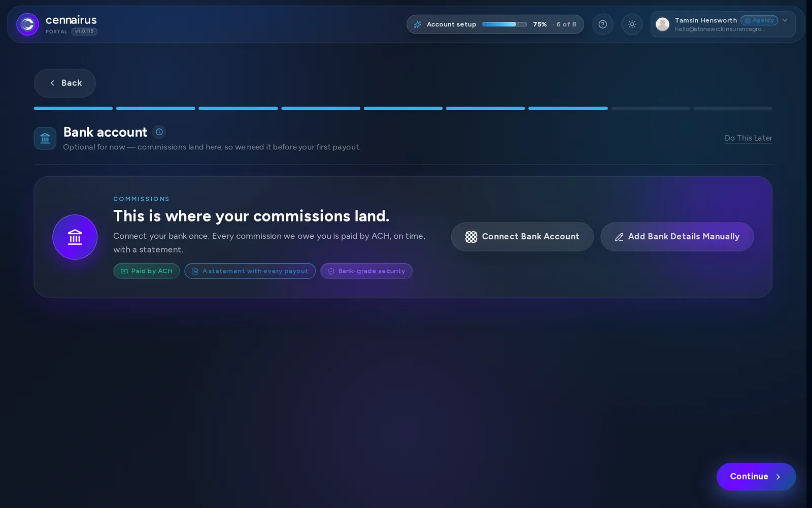Image resolution: width=812 pixels, height=508 pixels.
Task: Click the heading This is where your commissions land.
Action: tap(251, 216)
